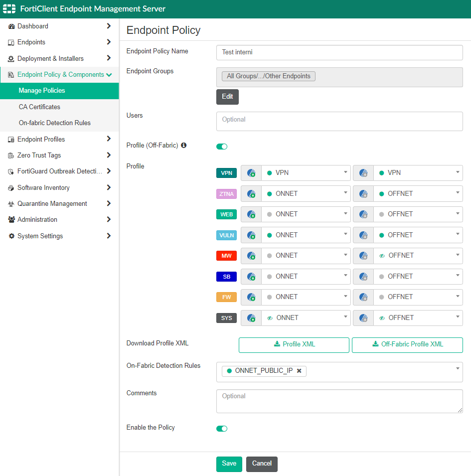The height and width of the screenshot is (476, 471).
Task: Click the off-fabric icon in VPN row
Action: [363, 173]
